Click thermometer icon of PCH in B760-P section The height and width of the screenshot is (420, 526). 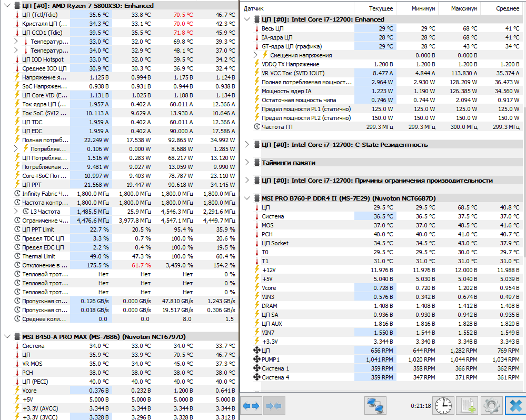[x=257, y=234]
